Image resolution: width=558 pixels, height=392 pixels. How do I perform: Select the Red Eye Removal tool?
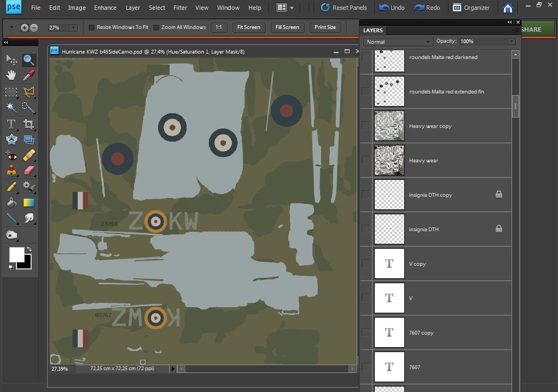(x=11, y=155)
